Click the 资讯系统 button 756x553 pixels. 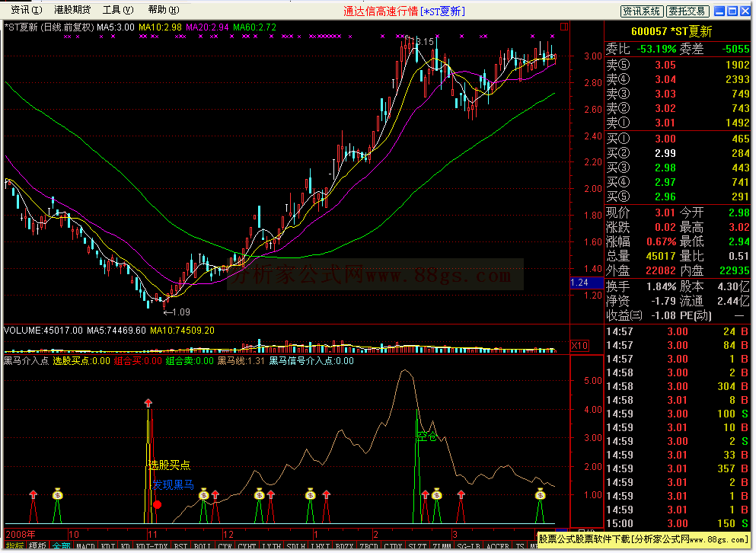coord(642,11)
